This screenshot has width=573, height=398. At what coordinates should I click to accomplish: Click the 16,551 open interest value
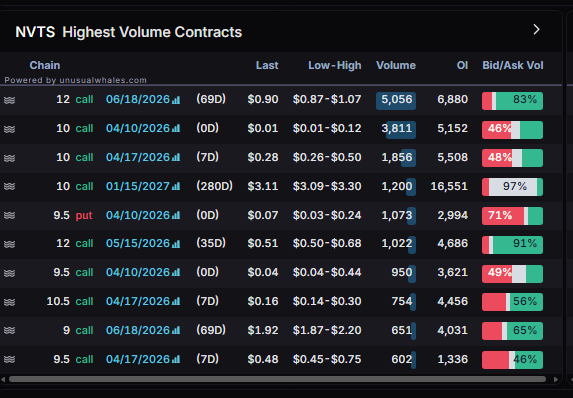click(449, 186)
